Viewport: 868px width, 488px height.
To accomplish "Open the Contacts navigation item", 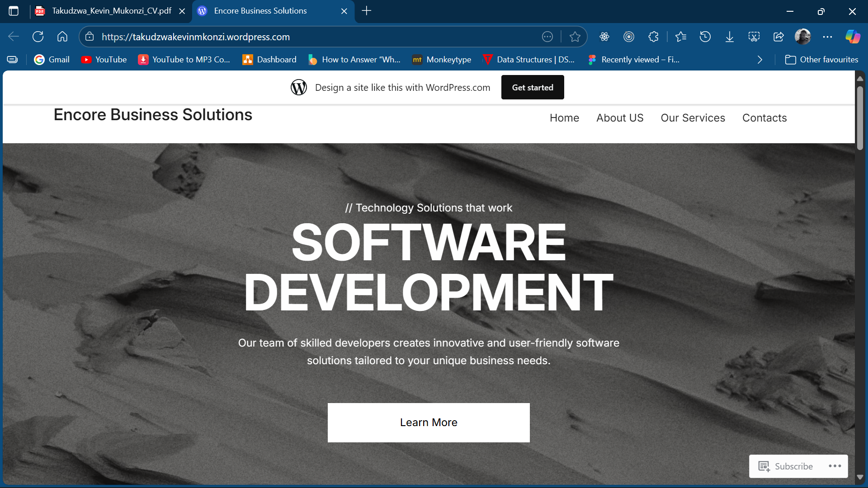I will (x=764, y=118).
